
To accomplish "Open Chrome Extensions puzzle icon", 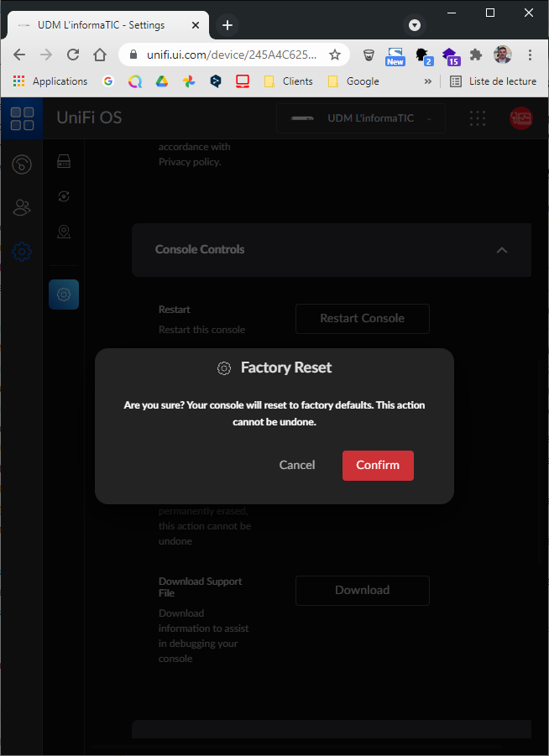I will pyautogui.click(x=476, y=55).
